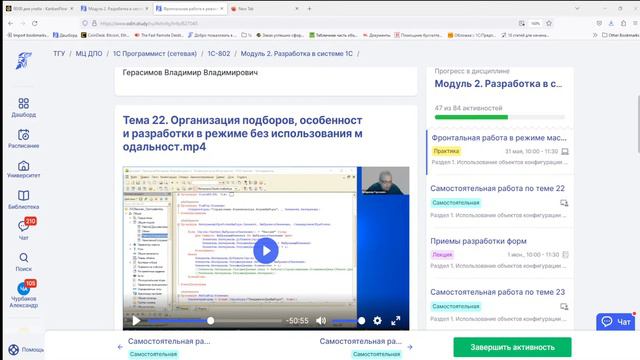Click the page vertical scrollbar
Image resolution: width=640 pixels, height=360 pixels.
(x=638, y=124)
